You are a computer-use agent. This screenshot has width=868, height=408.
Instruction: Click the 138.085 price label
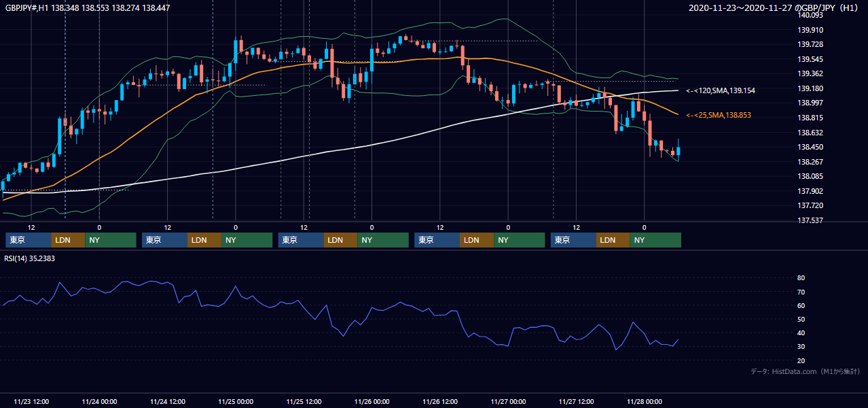coord(810,176)
